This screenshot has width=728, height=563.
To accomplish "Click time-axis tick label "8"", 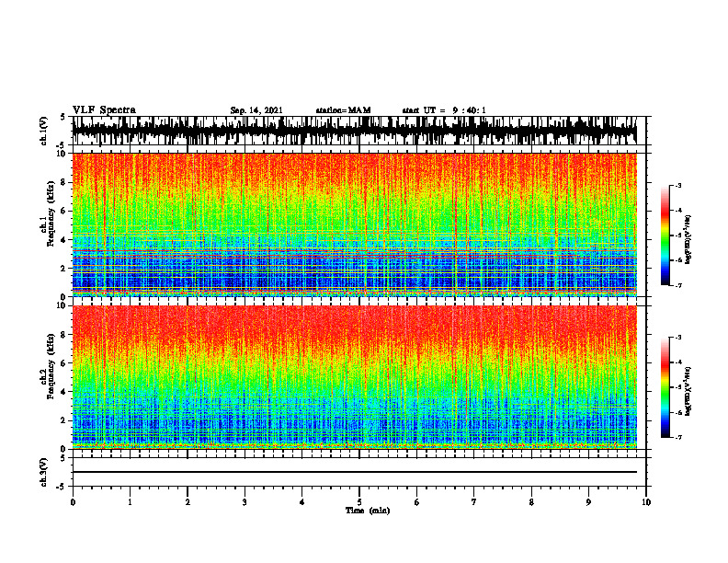I will [x=531, y=502].
